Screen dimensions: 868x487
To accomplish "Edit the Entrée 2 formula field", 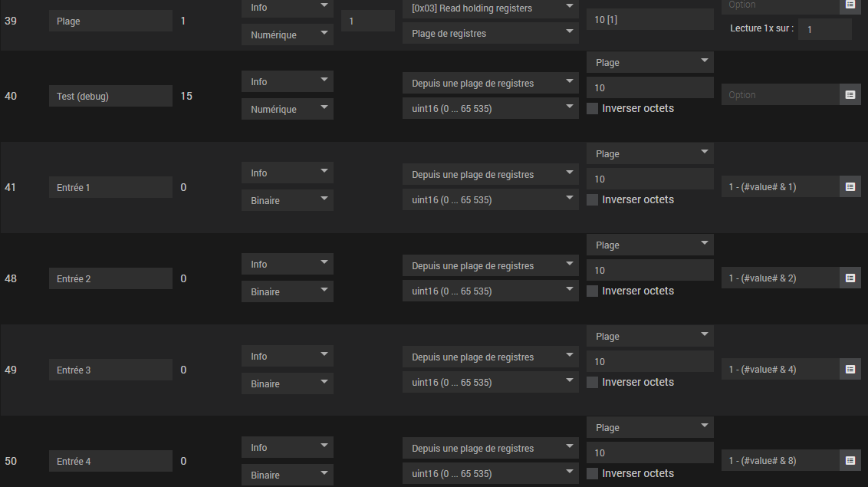I will (779, 278).
